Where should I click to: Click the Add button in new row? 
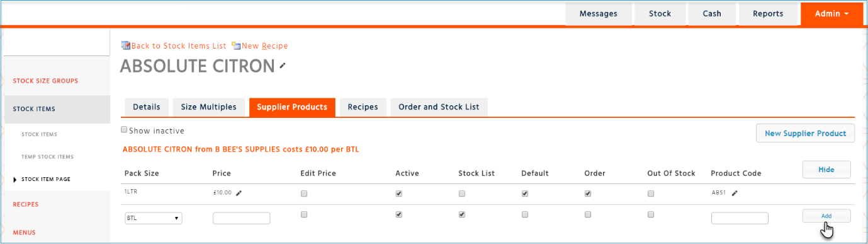point(826,216)
